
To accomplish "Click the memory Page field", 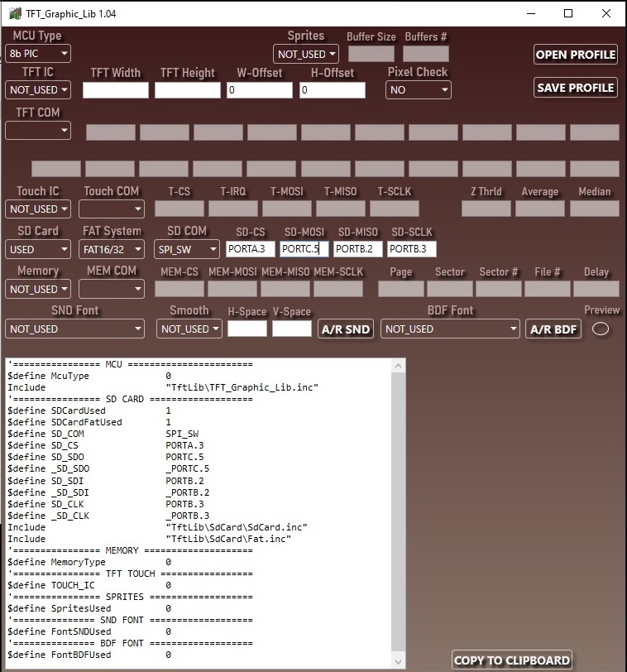I will tap(401, 289).
